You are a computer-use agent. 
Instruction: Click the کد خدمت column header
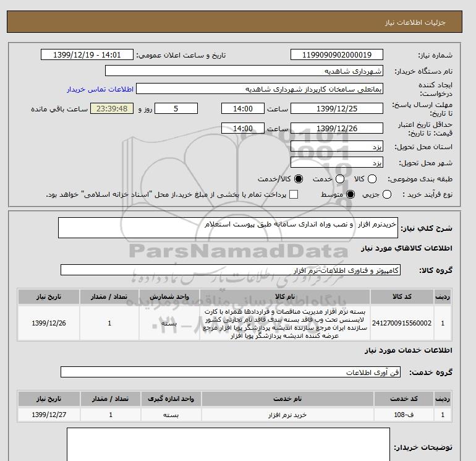(404, 399)
